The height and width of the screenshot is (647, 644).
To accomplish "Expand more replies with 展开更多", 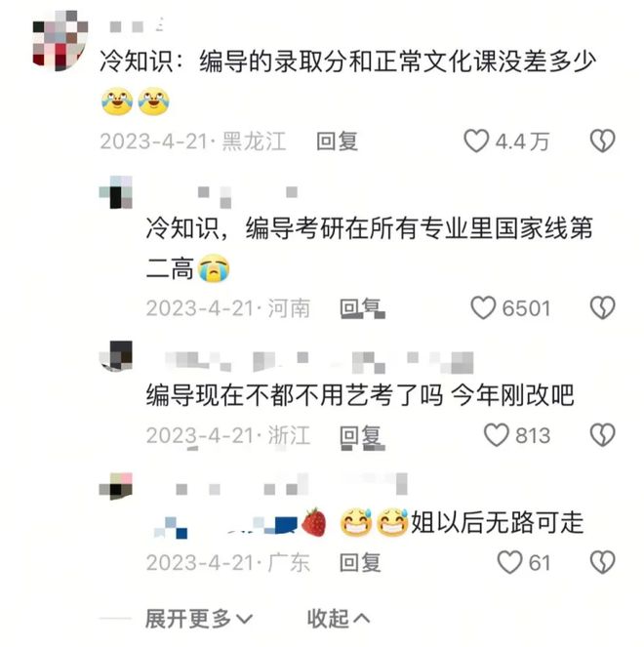I will point(199,619).
